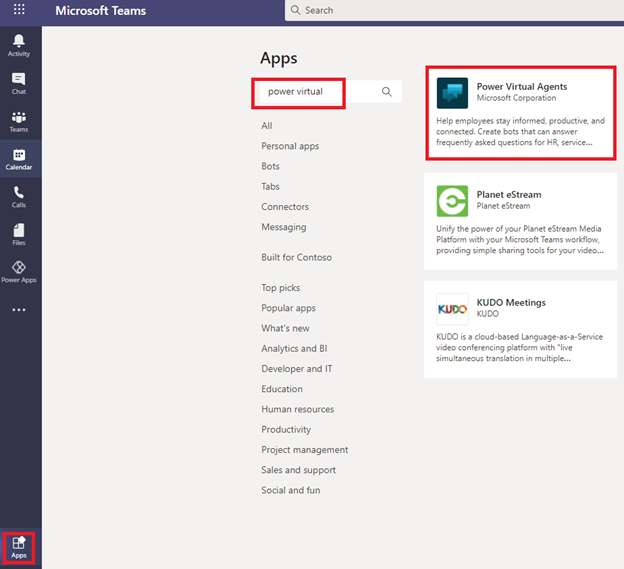Open the Calendar icon

click(19, 160)
